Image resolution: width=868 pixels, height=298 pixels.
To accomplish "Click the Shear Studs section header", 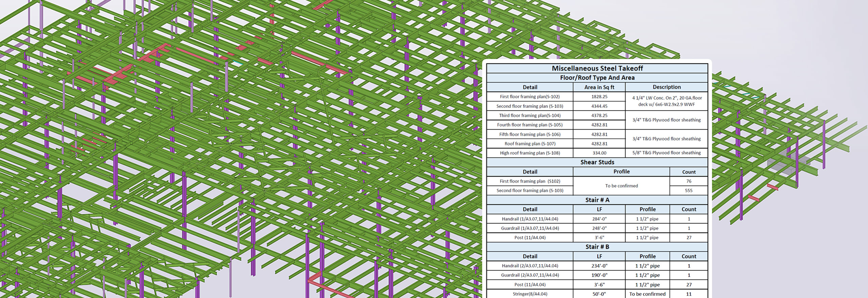I will pyautogui.click(x=597, y=162).
